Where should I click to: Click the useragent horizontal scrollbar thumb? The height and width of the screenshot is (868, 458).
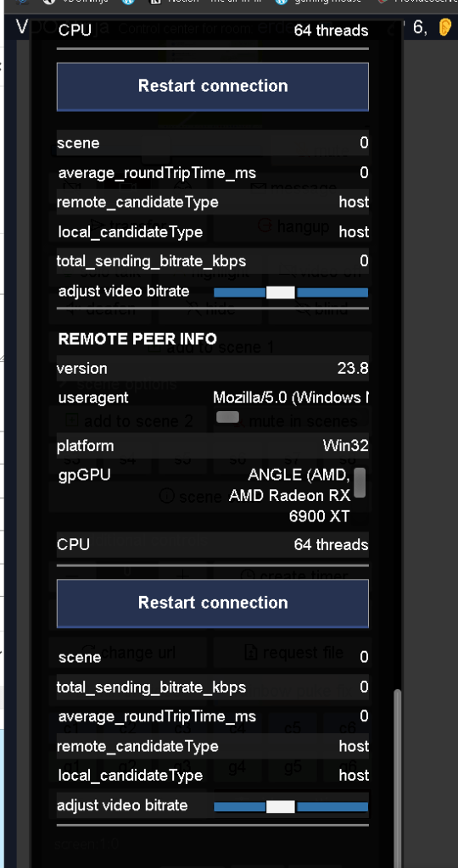click(x=227, y=417)
